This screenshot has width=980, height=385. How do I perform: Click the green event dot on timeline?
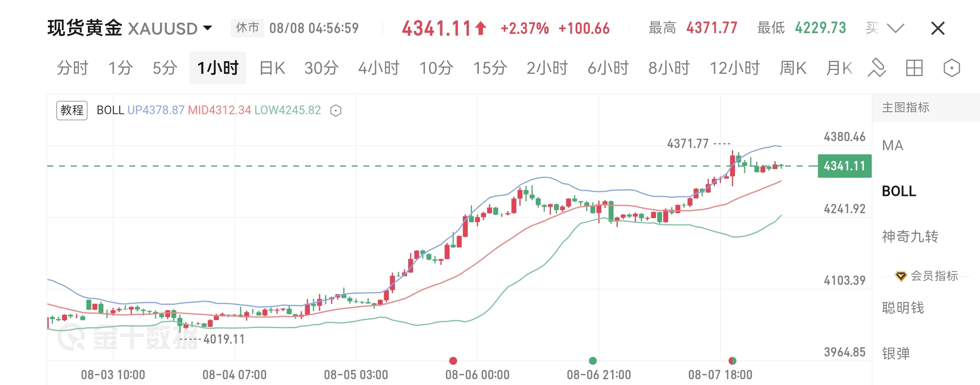pyautogui.click(x=593, y=361)
